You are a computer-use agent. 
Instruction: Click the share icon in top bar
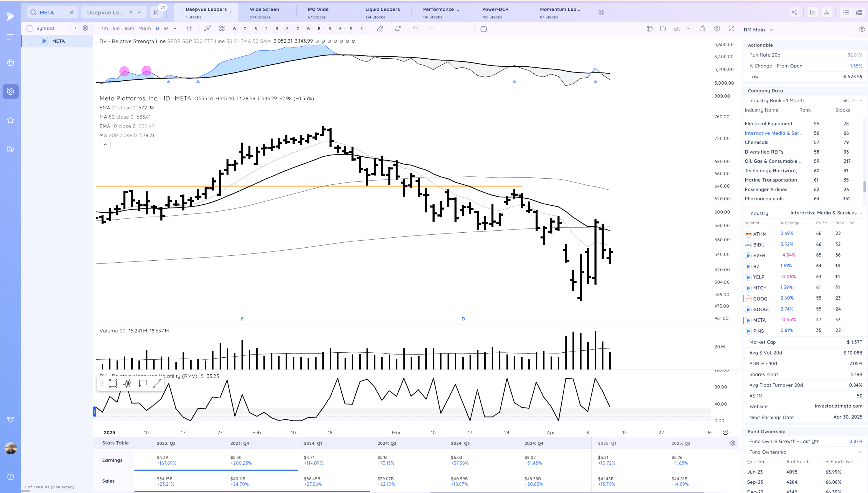[x=794, y=12]
